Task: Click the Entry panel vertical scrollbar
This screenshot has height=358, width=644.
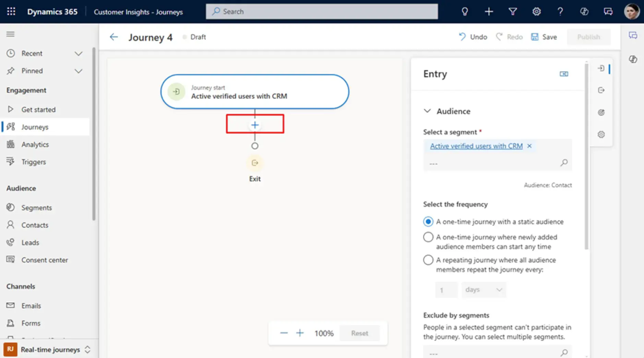Action: pos(586,156)
